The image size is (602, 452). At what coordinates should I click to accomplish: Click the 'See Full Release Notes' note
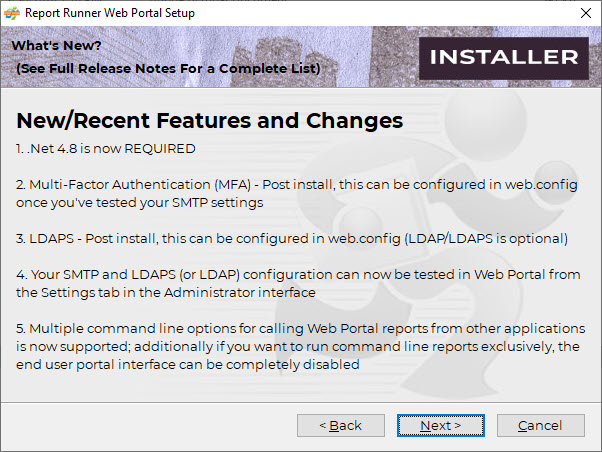coord(168,68)
